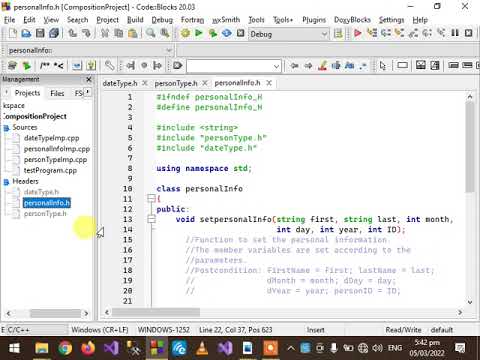Open the Build menu

(135, 20)
